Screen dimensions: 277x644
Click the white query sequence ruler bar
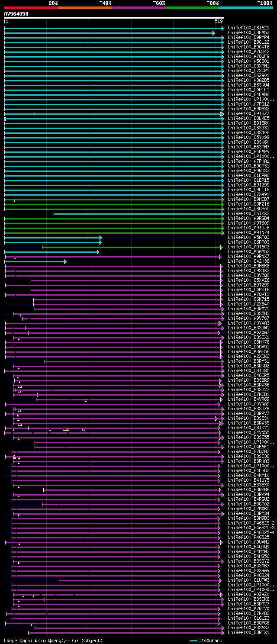click(x=114, y=18)
